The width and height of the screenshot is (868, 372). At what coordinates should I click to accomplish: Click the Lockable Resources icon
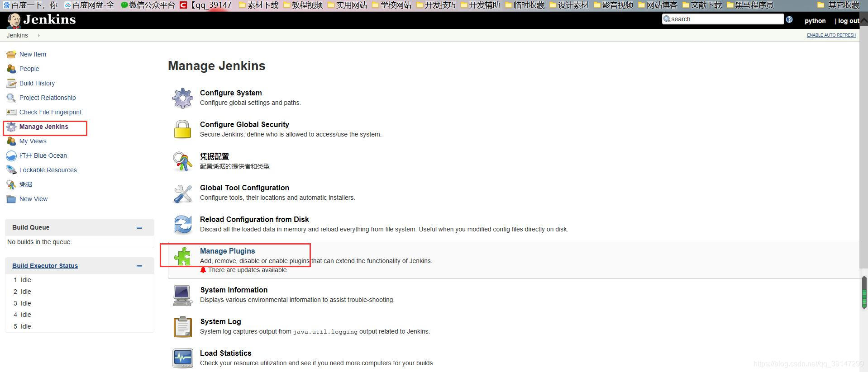tap(11, 170)
